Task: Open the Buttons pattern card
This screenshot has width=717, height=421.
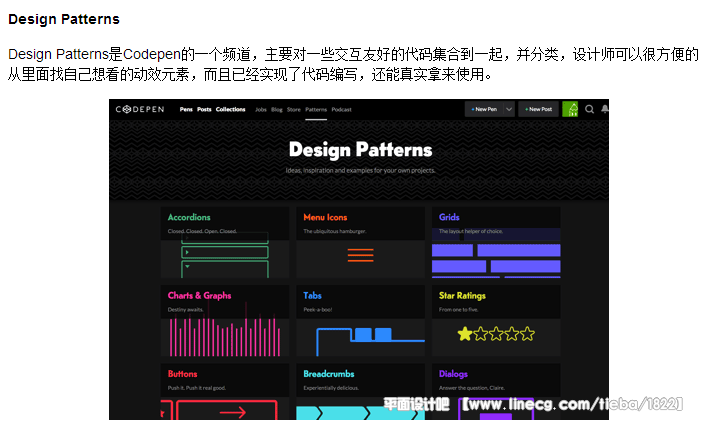Action: point(225,392)
